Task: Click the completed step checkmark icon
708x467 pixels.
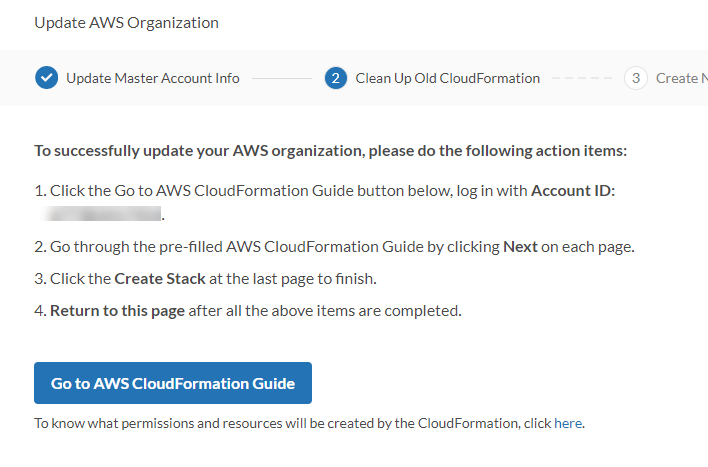Action: 46,78
